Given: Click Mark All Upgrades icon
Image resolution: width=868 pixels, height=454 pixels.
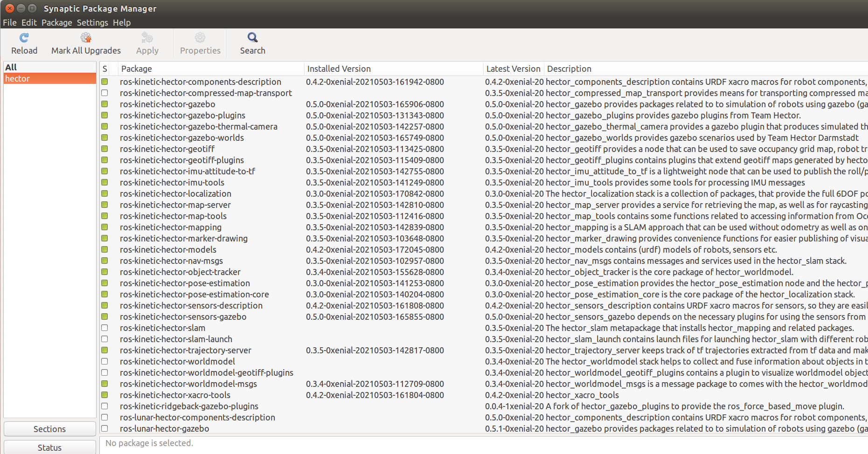Looking at the screenshot, I should tap(86, 38).
